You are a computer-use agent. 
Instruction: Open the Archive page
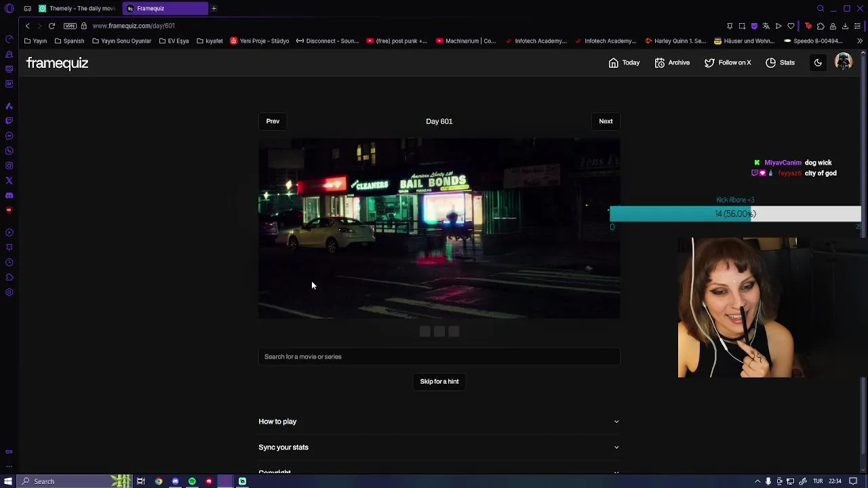click(672, 62)
